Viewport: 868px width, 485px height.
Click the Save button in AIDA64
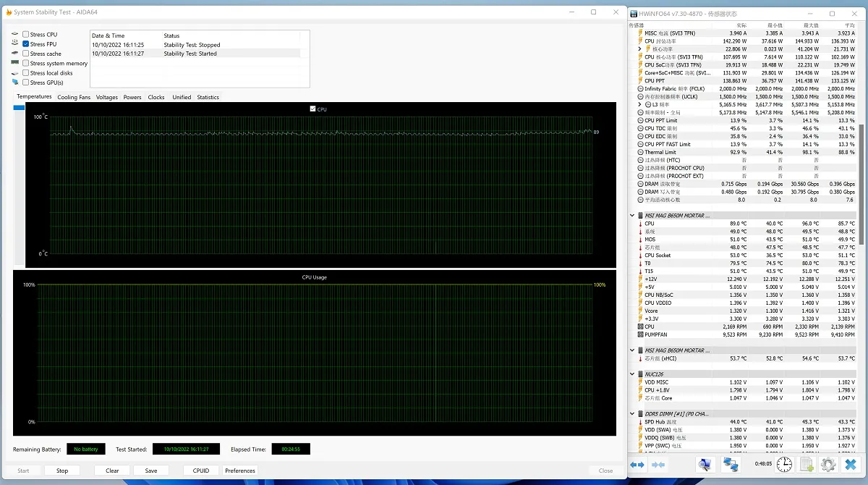(151, 471)
